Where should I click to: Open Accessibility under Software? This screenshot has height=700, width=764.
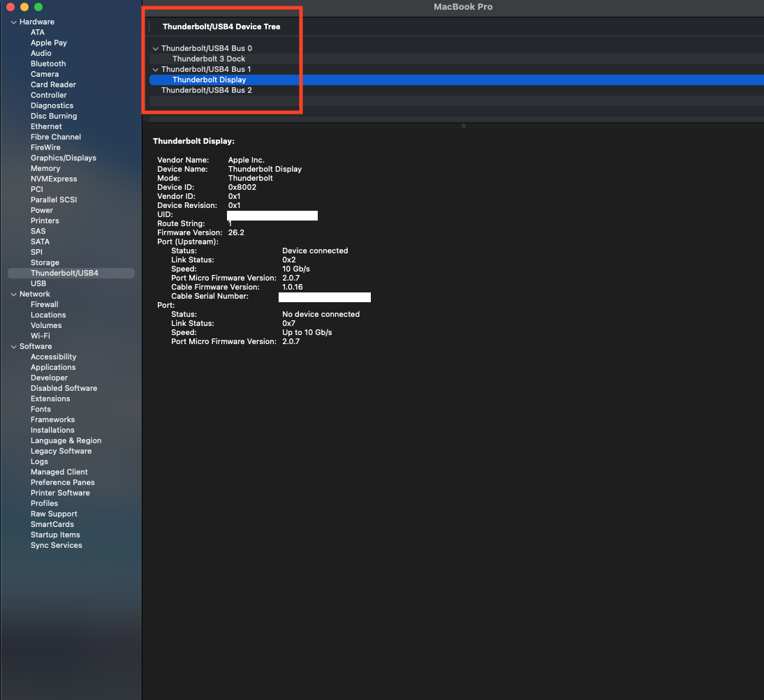[x=54, y=357]
